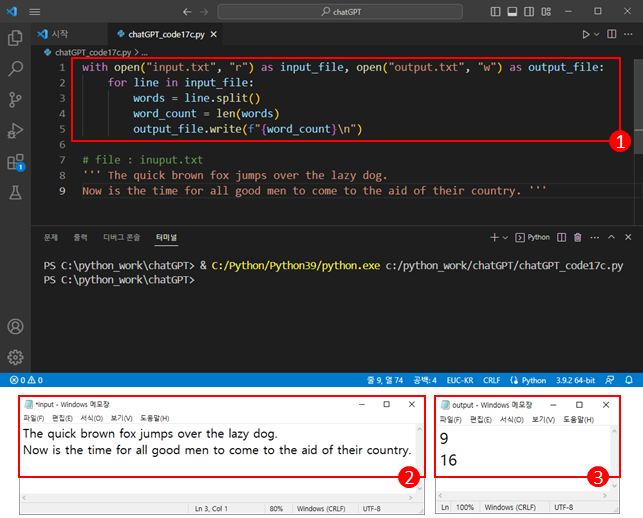The height and width of the screenshot is (518, 643).
Task: Click the terminal prompt PS C:\python_work\chatGPT>
Action: coord(119,280)
